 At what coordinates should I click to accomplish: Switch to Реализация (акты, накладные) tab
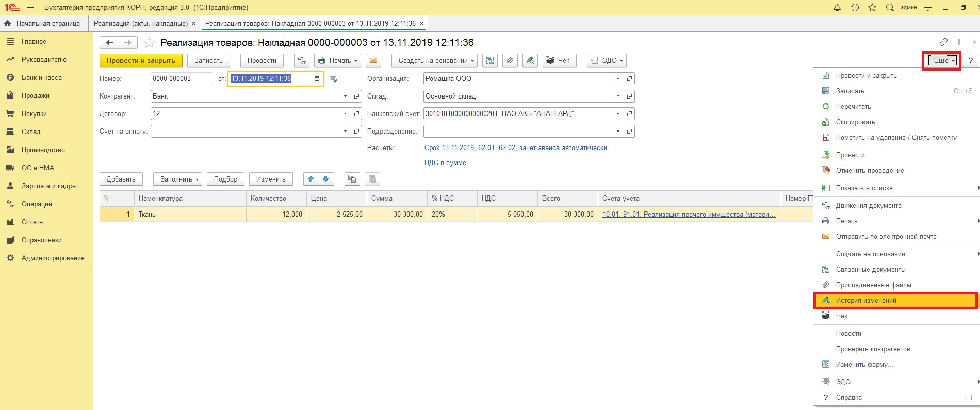(140, 23)
